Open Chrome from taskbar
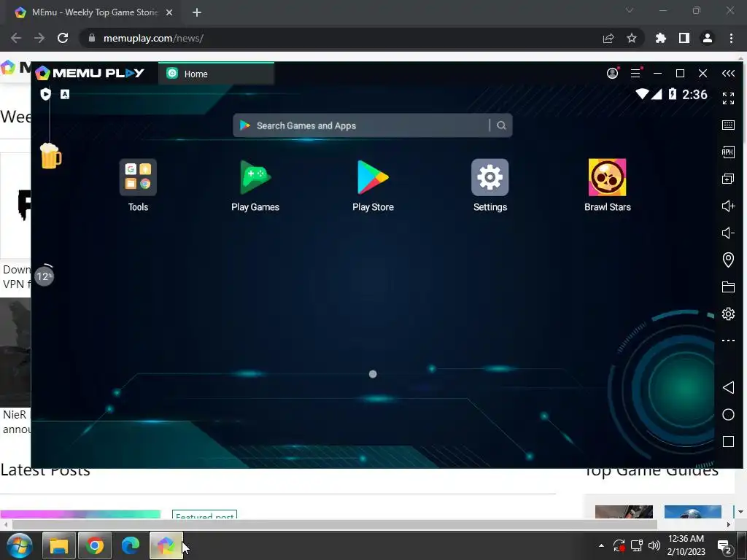Screen dimensions: 747x560 (95, 545)
